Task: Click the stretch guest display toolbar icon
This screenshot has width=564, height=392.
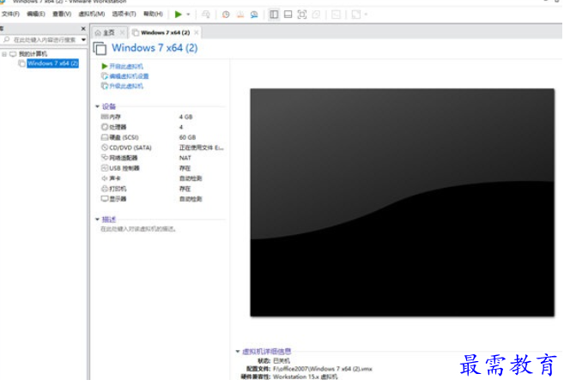Action: tap(355, 15)
